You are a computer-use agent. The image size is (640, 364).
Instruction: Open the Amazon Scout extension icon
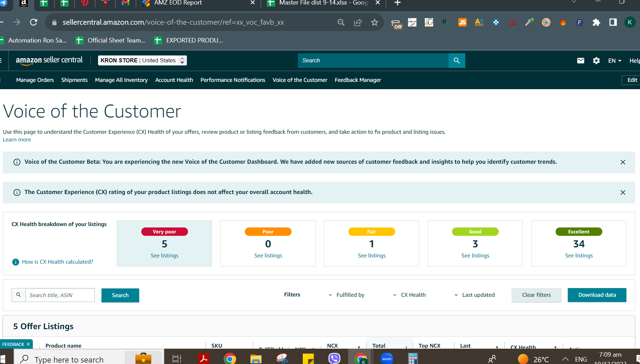click(479, 22)
